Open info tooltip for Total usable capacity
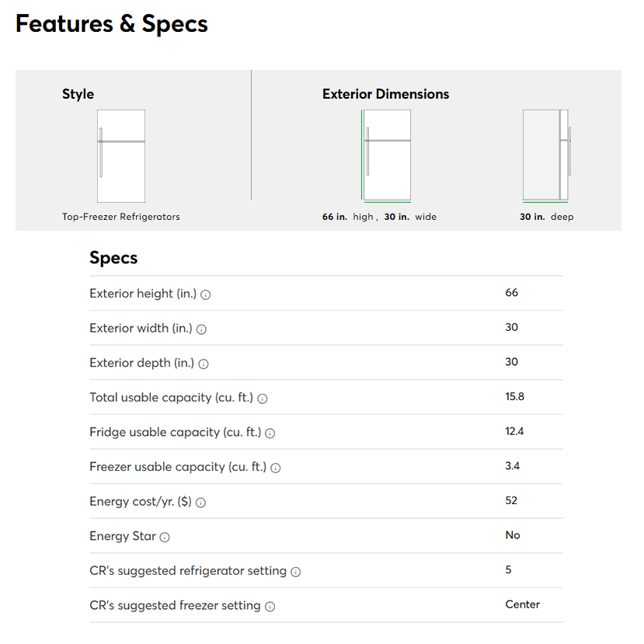This screenshot has height=644, width=644. pyautogui.click(x=263, y=399)
